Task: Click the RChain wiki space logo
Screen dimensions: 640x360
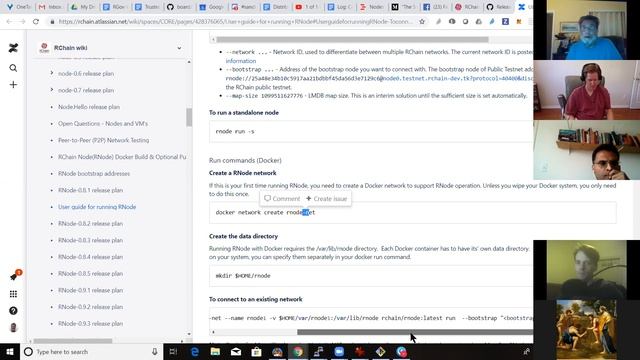Action: [44, 48]
